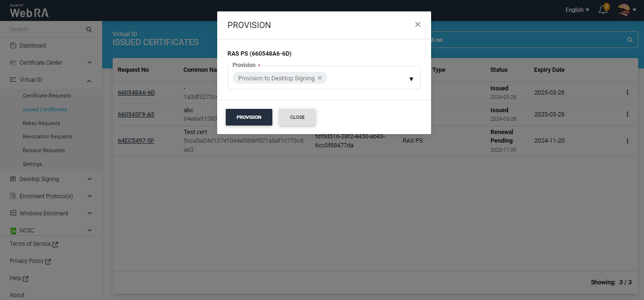The image size is (644, 300).
Task: Close the Provision dialog with X icon
Action: coord(418,24)
